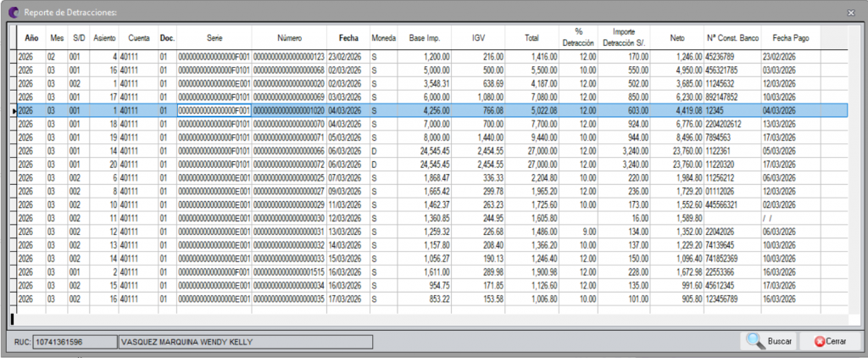The width and height of the screenshot is (868, 358).
Task: Click the Serie column header
Action: pos(214,38)
